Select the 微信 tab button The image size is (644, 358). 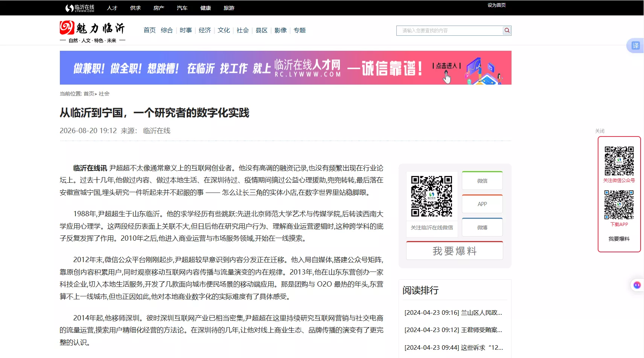pyautogui.click(x=482, y=181)
